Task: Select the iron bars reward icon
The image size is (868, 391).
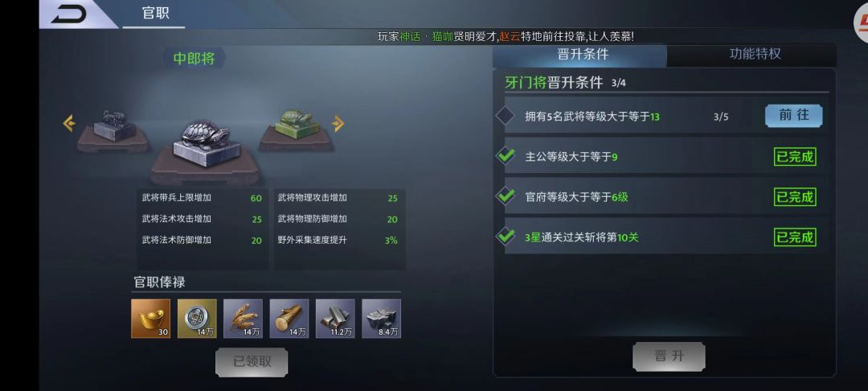Action: pos(335,319)
